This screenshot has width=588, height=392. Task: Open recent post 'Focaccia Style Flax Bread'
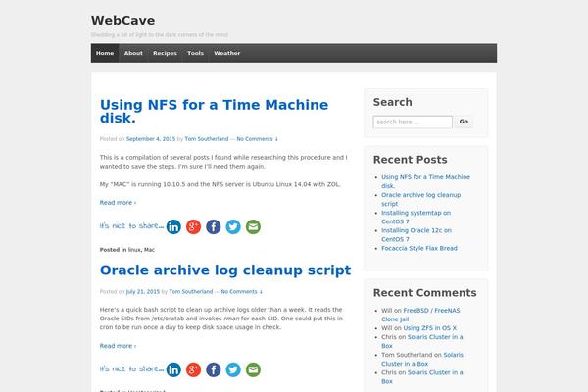click(419, 248)
